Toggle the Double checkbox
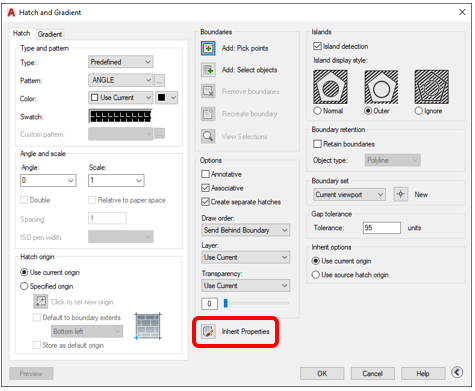Viewport: 475px width, 391px height. [x=24, y=200]
